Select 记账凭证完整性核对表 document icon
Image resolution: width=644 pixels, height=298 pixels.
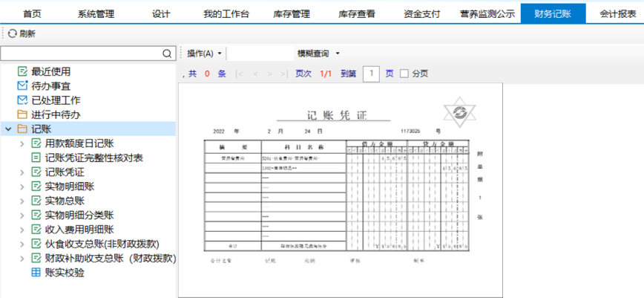click(x=36, y=158)
